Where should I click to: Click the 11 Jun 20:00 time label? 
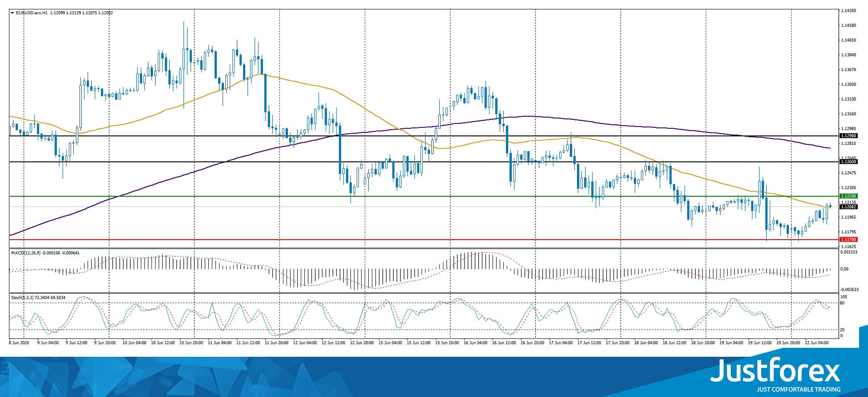tap(276, 343)
